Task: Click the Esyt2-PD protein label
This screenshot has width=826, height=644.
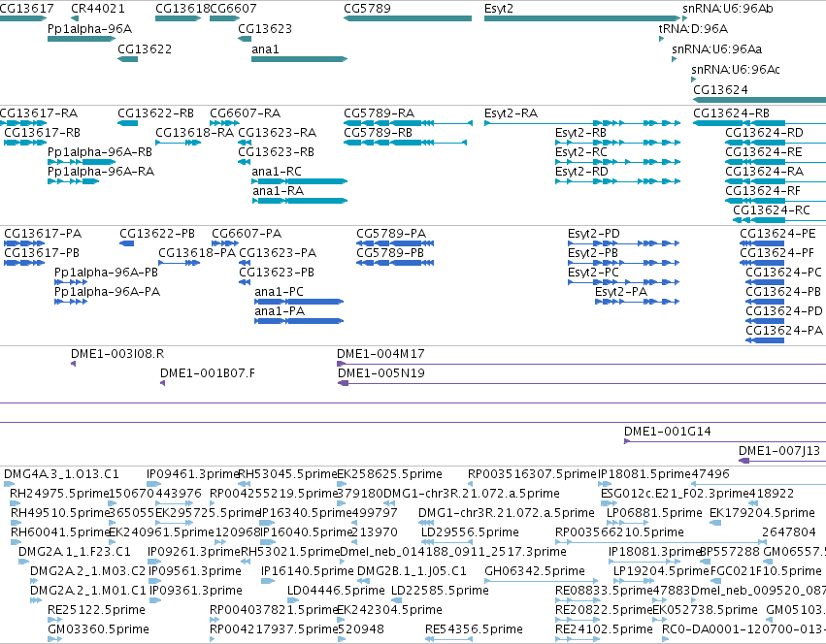Action: pos(594,234)
